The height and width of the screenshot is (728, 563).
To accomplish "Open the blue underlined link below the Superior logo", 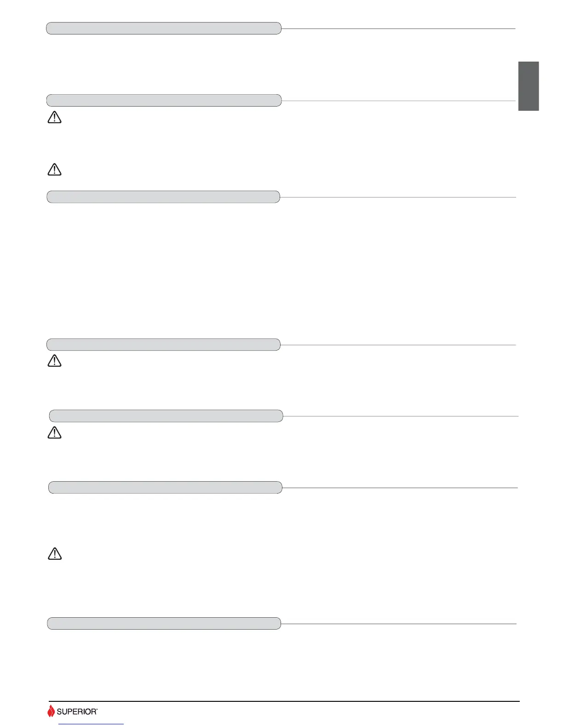I will [x=92, y=724].
